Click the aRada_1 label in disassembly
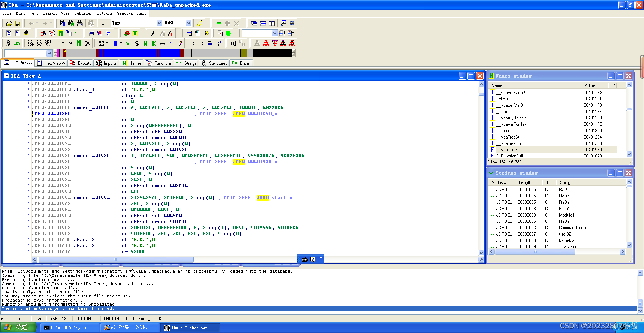 84,90
